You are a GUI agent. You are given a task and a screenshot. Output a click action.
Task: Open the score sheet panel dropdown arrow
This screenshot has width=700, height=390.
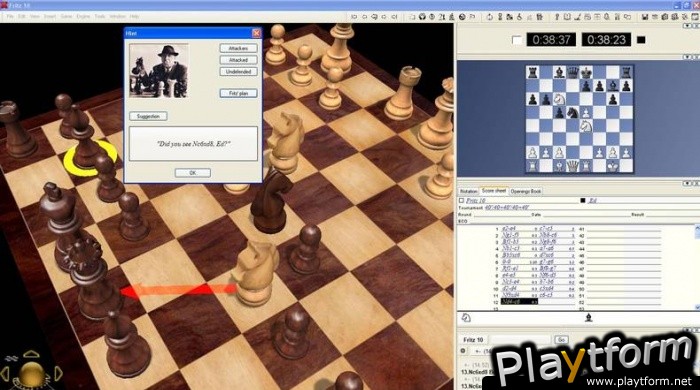[x=687, y=183]
